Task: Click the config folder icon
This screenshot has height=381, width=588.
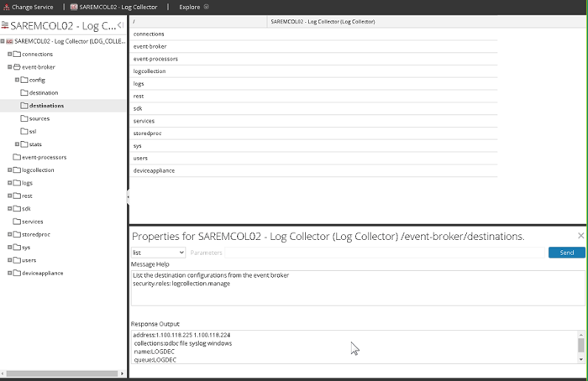Action: pyautogui.click(x=24, y=80)
